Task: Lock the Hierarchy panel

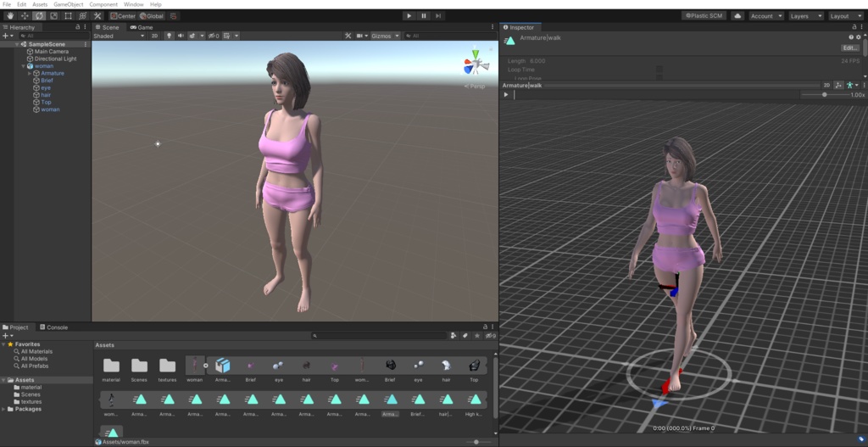Action: pos(77,27)
